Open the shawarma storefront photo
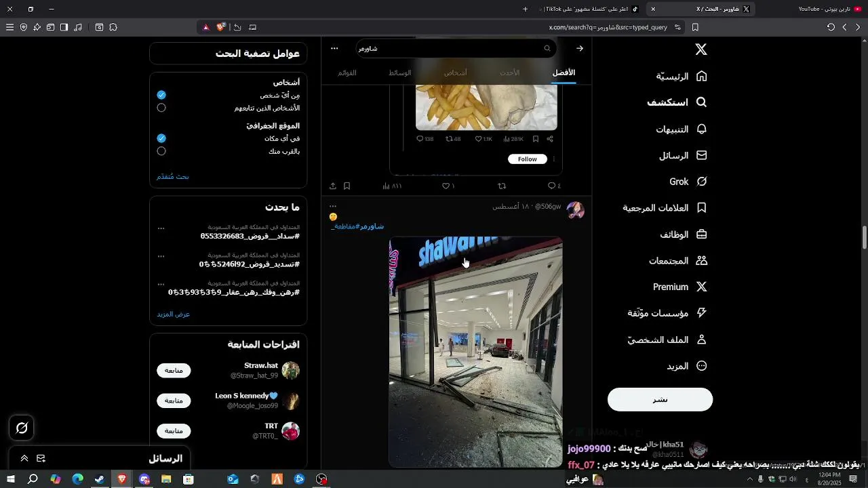The width and height of the screenshot is (868, 488). [475, 352]
